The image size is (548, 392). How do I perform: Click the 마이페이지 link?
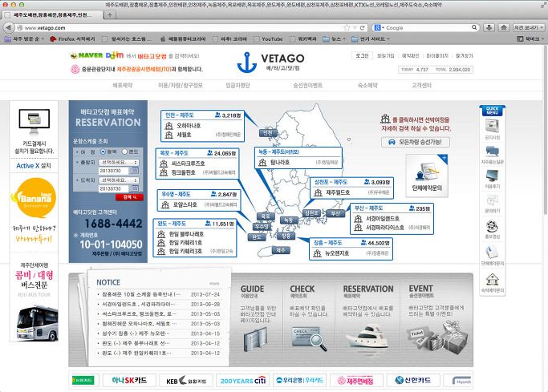437,55
